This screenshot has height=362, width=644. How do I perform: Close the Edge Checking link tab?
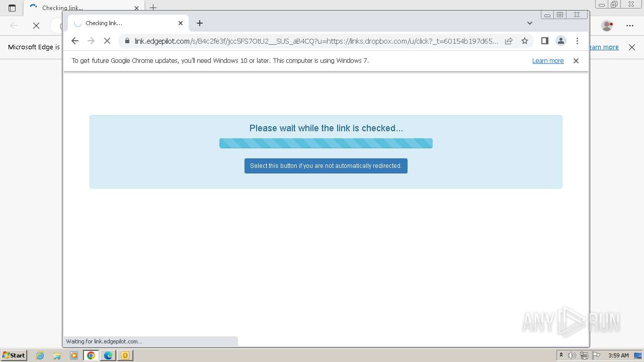coord(136,8)
